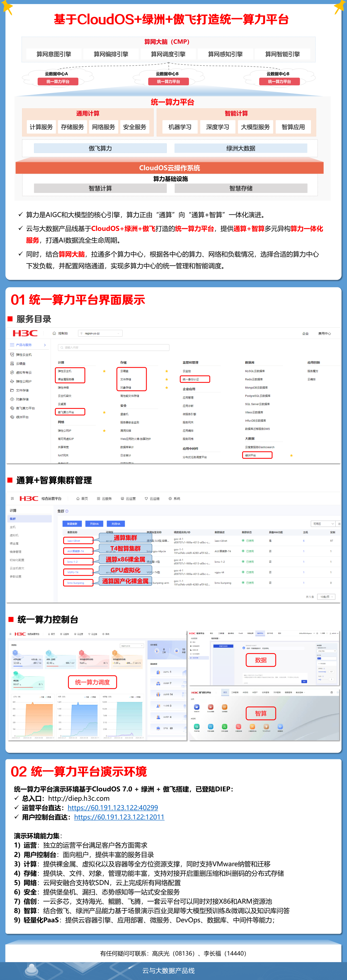Open the 可用区 filter dropdown
The image size is (347, 980).
click(323, 524)
